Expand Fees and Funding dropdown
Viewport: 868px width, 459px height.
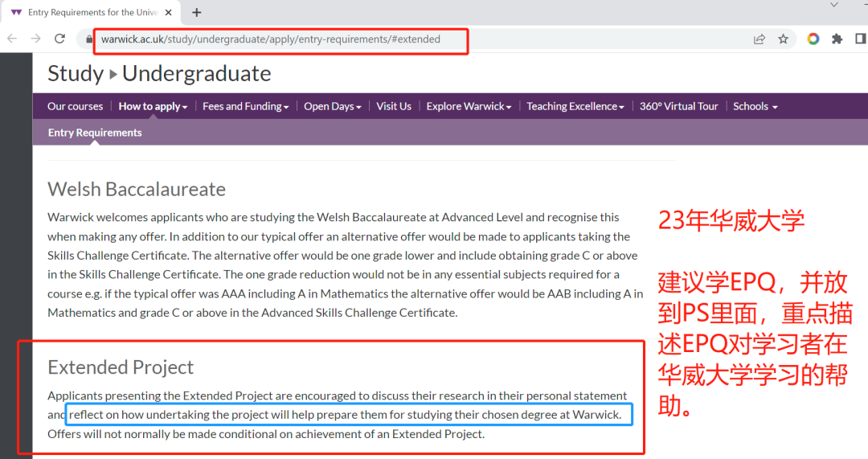[x=245, y=106]
